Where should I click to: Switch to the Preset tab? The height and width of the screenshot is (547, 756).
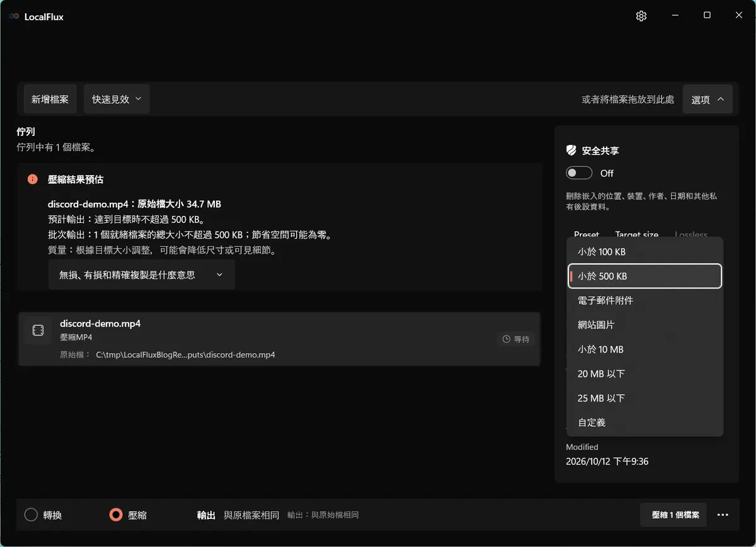[x=587, y=234]
